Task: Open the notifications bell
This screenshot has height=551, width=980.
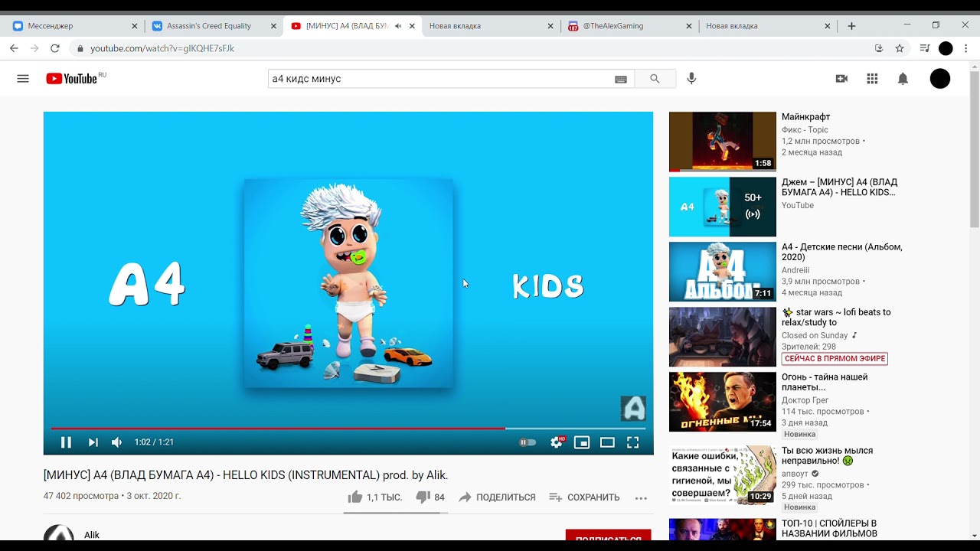Action: (903, 79)
